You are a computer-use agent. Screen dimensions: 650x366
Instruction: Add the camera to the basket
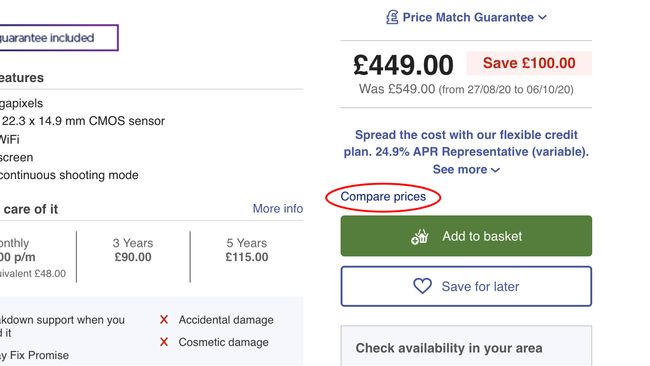(x=466, y=236)
